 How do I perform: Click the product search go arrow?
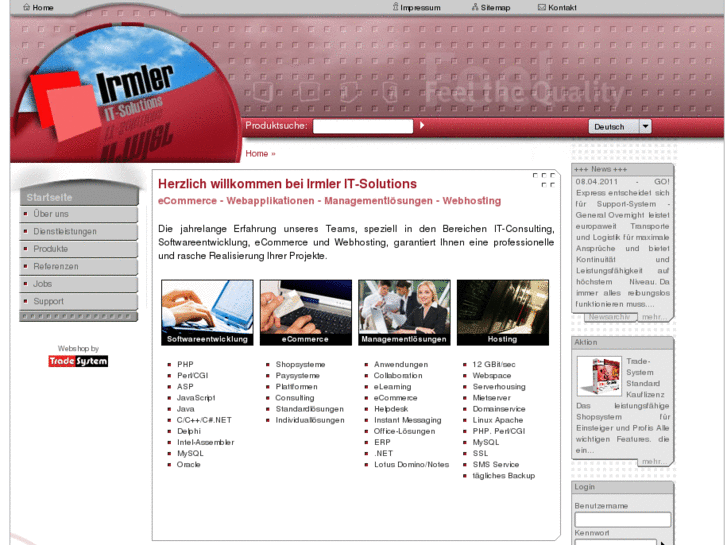[x=422, y=125]
